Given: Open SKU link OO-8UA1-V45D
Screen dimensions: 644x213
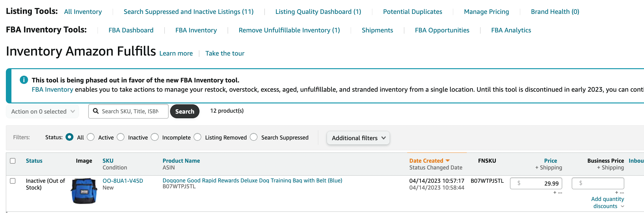Looking at the screenshot, I should coord(123,181).
